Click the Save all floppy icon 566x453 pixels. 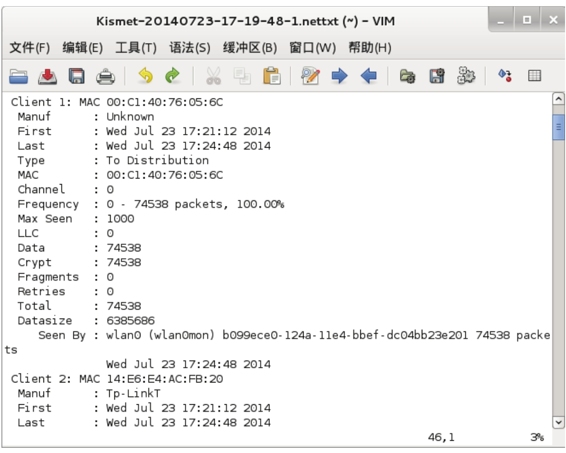point(77,76)
